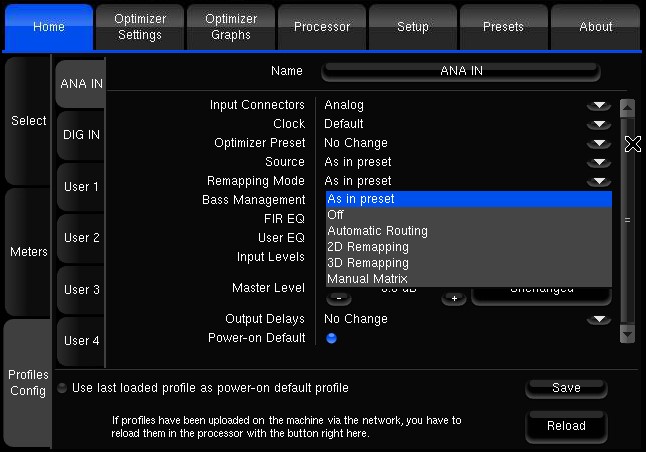
Task: Expand the Clock dropdown arrow
Action: 599,124
